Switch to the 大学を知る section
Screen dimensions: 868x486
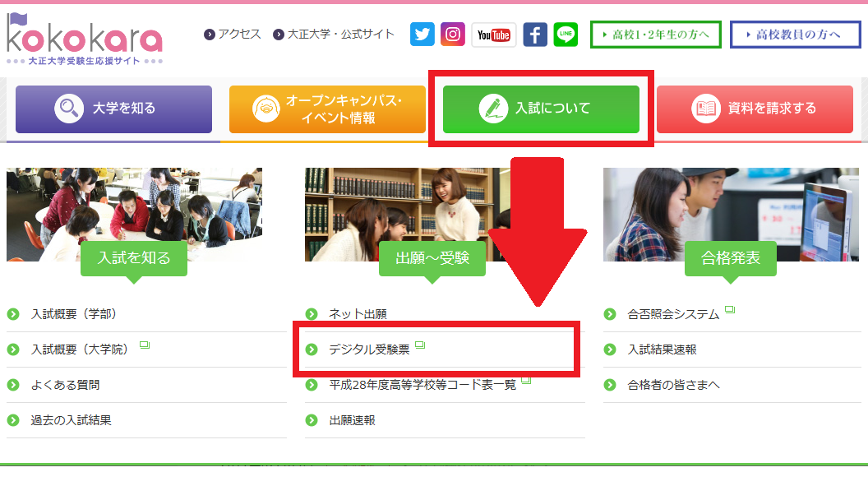tap(113, 109)
